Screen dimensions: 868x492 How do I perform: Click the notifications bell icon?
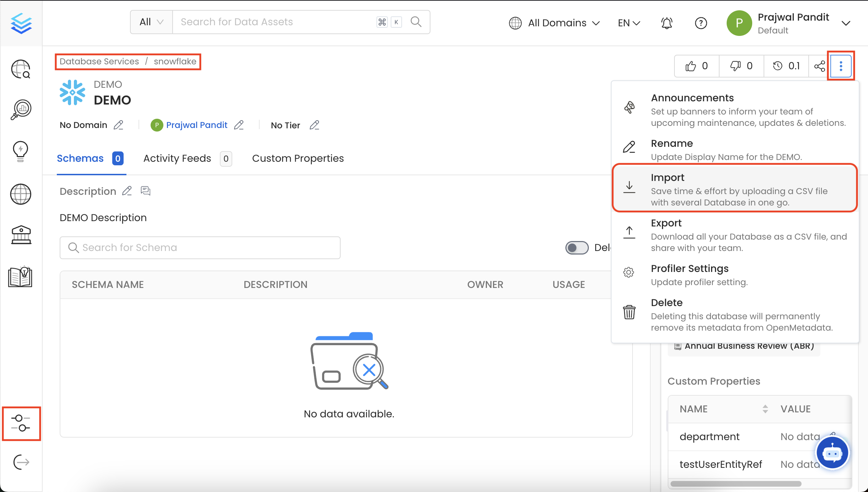click(x=666, y=23)
